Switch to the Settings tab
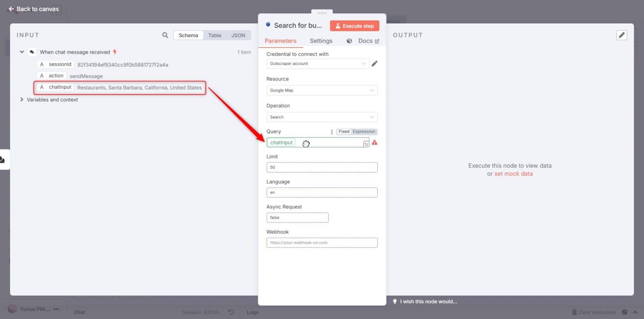Screen dimensions: 644x319 tap(321, 41)
